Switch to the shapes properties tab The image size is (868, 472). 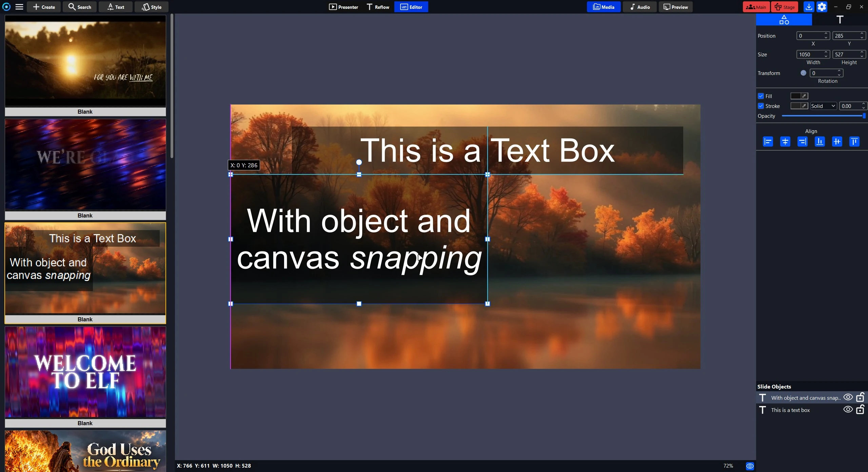coord(784,20)
